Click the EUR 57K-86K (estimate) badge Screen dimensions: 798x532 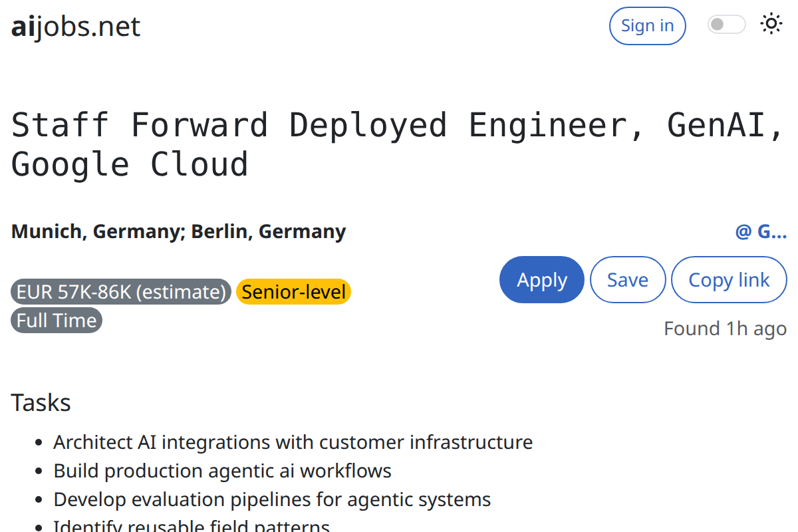pos(121,292)
